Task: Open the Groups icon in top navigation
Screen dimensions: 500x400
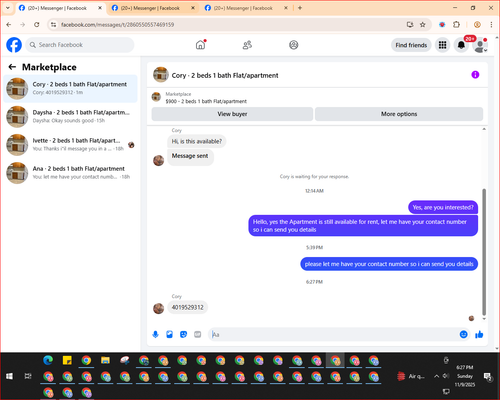Action: tap(294, 45)
